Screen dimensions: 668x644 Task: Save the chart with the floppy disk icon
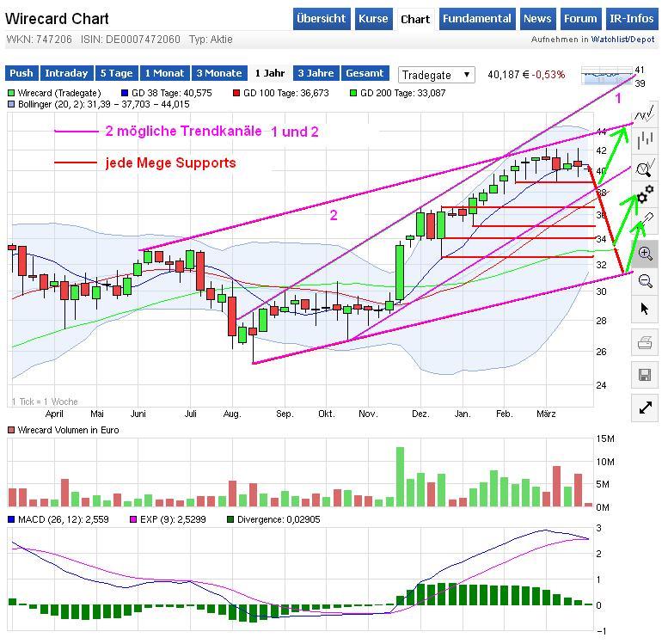tap(645, 375)
